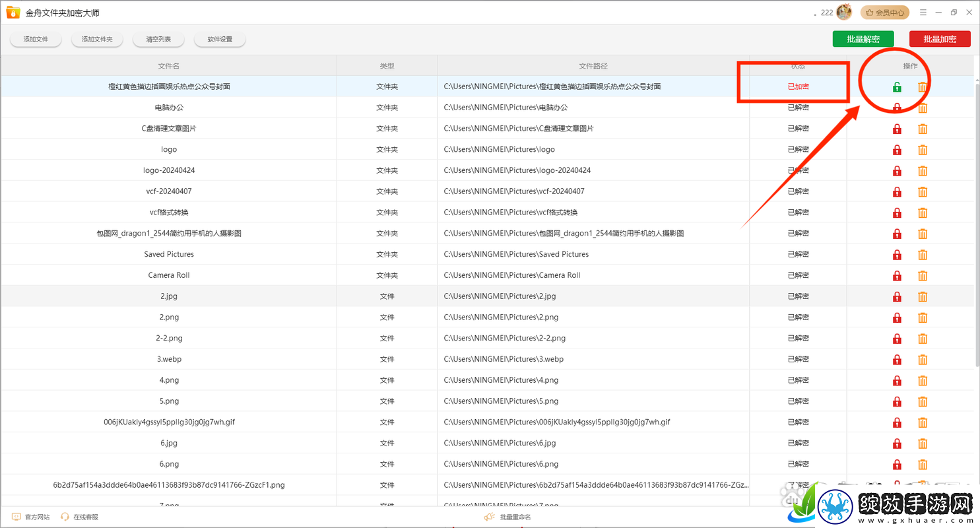Click the lock icon in the 3.webp row
This screenshot has height=528, width=980.
coord(897,360)
